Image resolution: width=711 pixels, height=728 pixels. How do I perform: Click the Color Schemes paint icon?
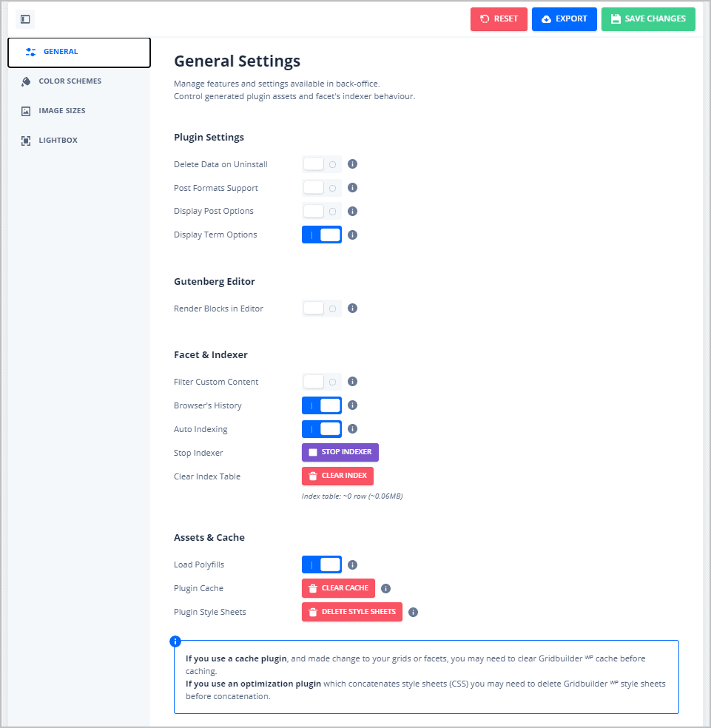(26, 81)
